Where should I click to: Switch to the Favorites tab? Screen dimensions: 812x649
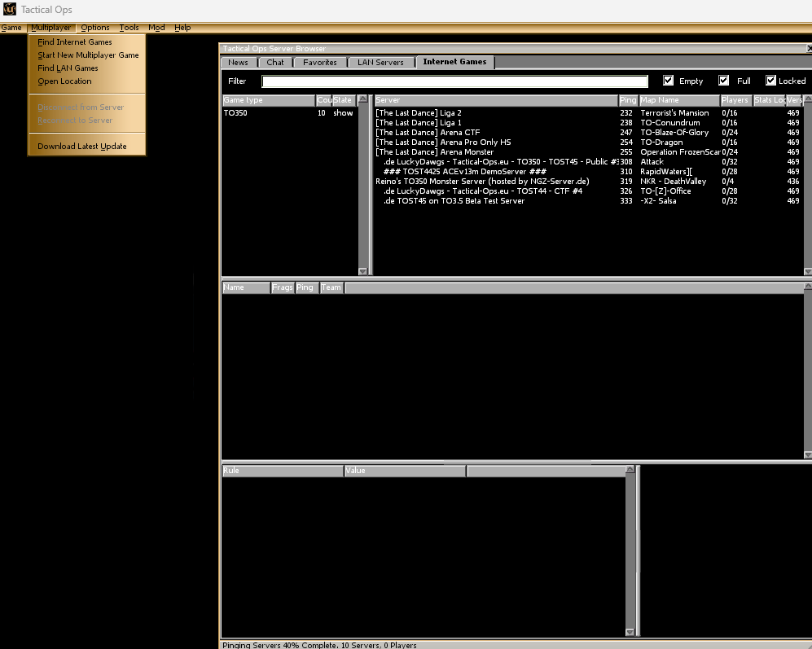[x=319, y=62]
